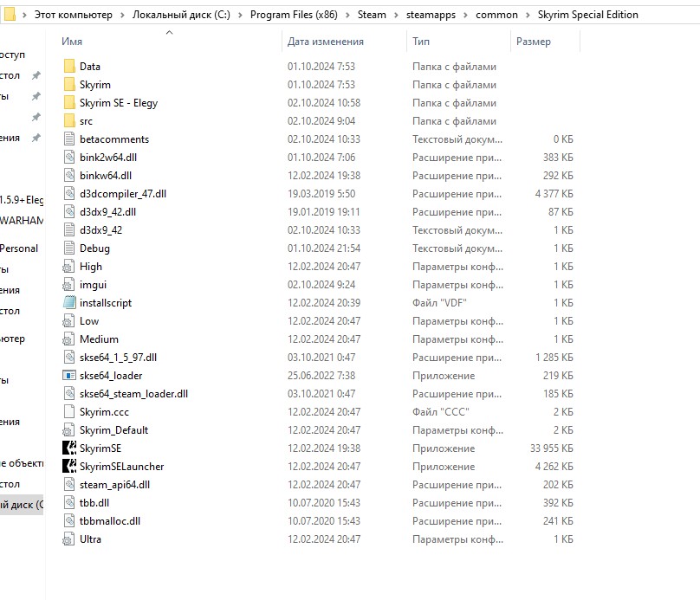Select the skse64_steam_loader.dll file name
Screen dimensions: 700x600
coord(134,394)
